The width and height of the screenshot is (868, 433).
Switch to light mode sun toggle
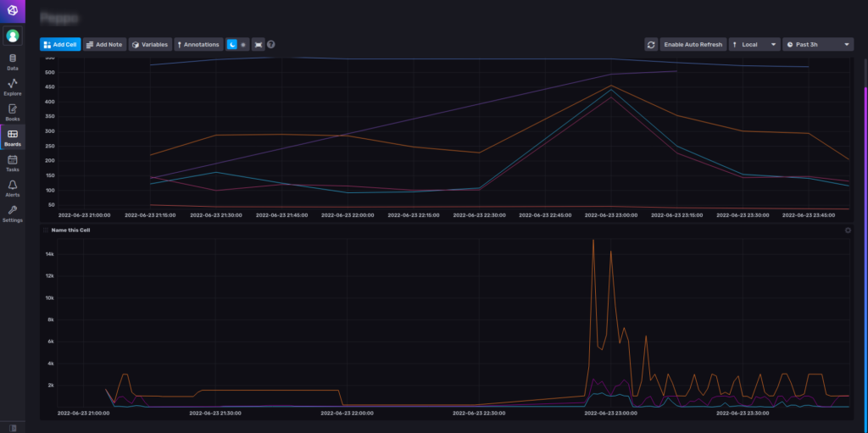click(x=243, y=44)
